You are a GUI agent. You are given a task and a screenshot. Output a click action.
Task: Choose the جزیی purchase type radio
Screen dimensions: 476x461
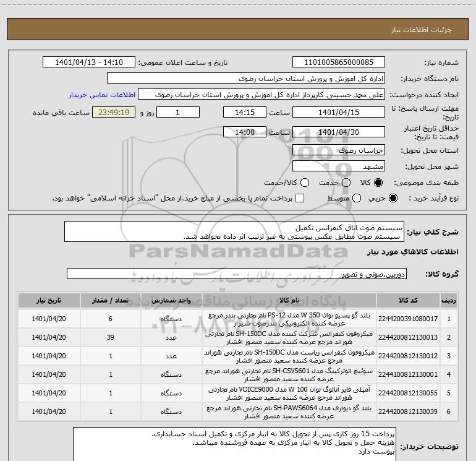tap(393, 198)
